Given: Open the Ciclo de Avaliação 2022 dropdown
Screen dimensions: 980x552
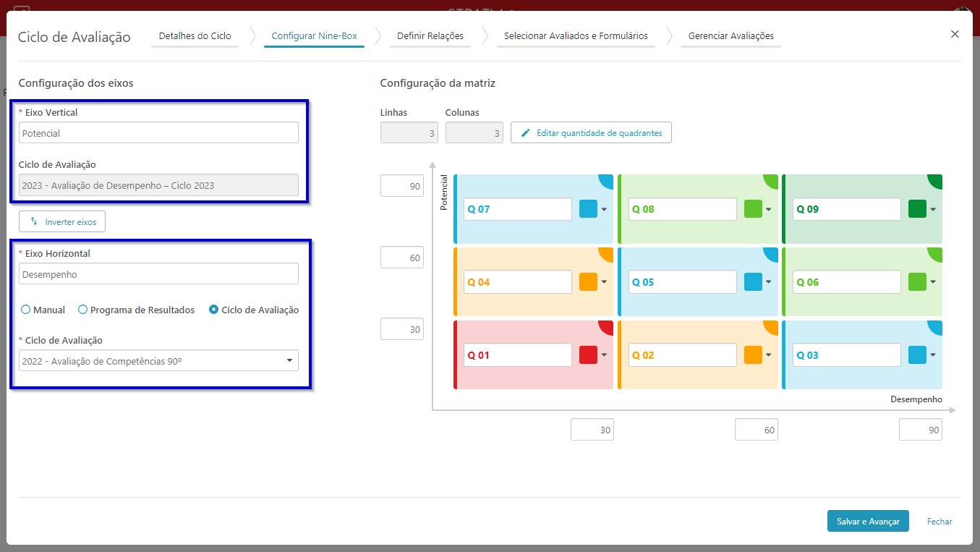Looking at the screenshot, I should pos(158,360).
